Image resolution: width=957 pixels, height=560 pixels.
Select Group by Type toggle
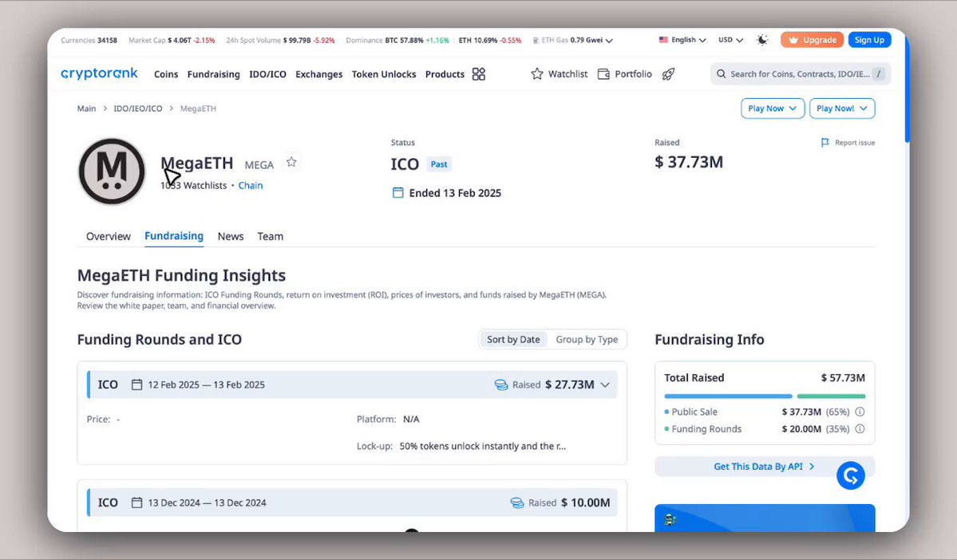pyautogui.click(x=587, y=339)
